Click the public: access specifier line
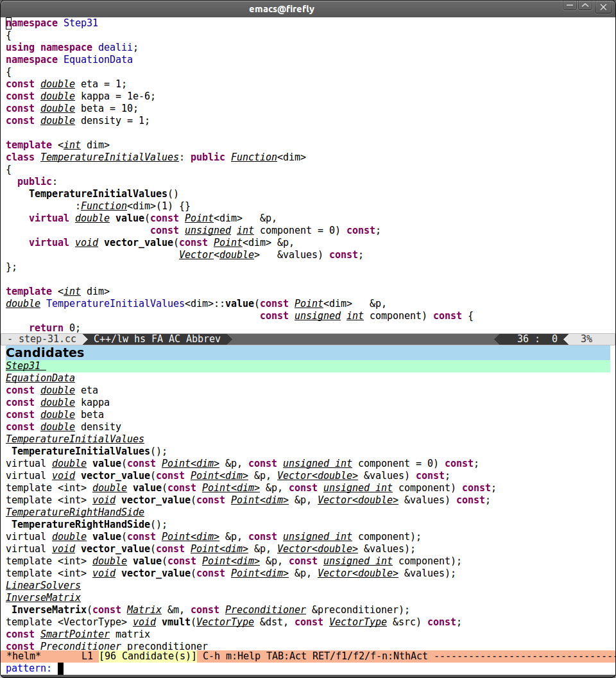 click(37, 181)
